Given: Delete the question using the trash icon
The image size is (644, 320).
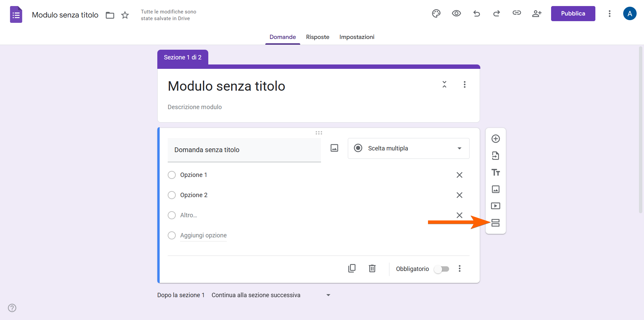Looking at the screenshot, I should point(372,268).
